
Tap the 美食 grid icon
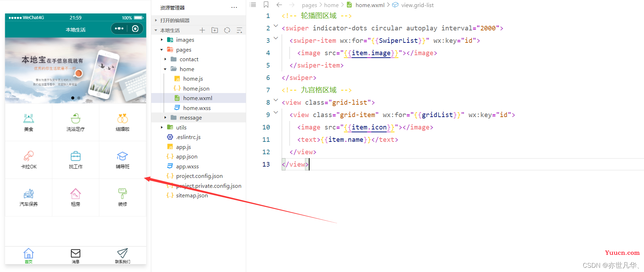pos(29,118)
